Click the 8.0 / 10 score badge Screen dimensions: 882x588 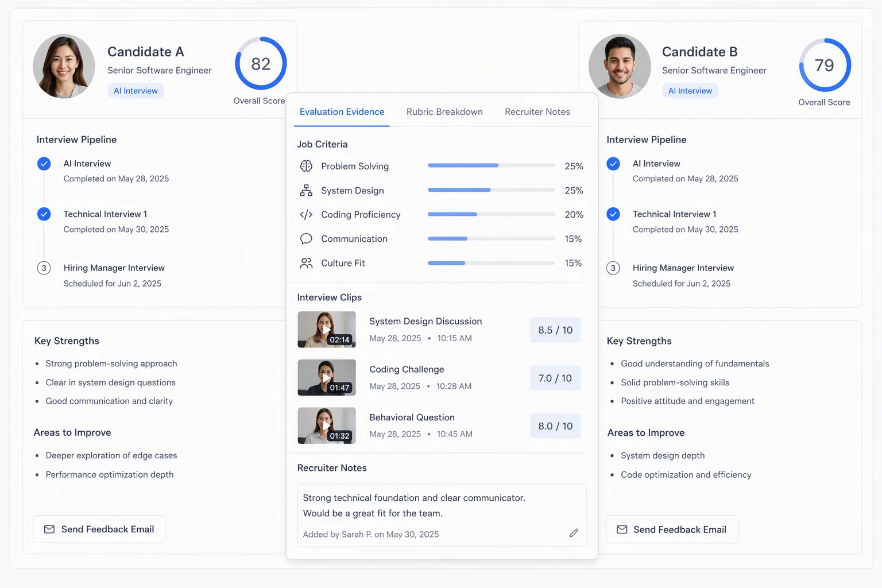pyautogui.click(x=555, y=426)
